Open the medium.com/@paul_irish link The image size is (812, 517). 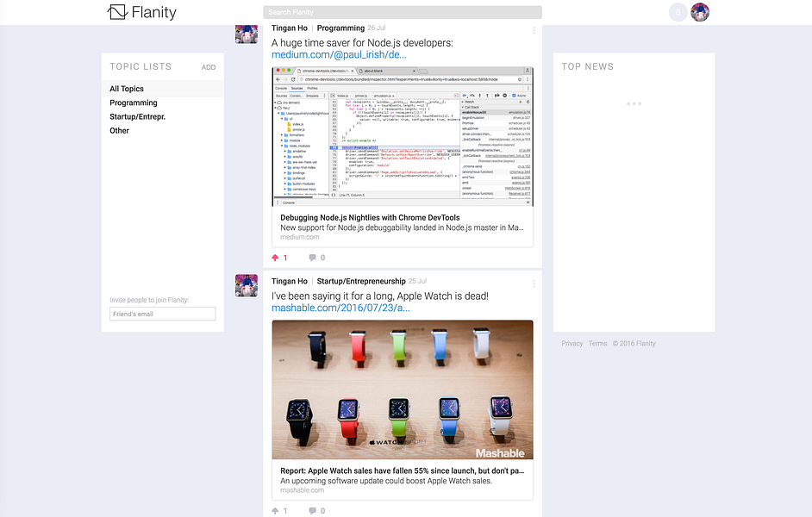coord(339,54)
